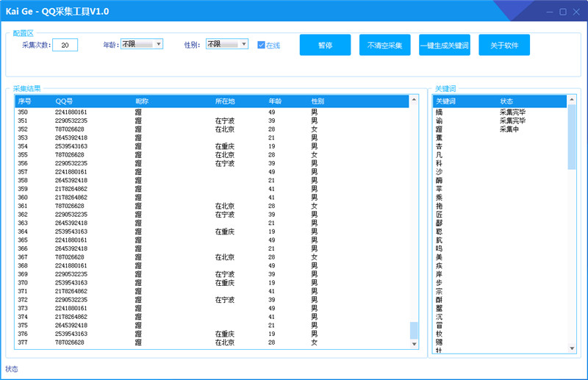
Task: Open the 年龄 dropdown
Action: (x=142, y=44)
